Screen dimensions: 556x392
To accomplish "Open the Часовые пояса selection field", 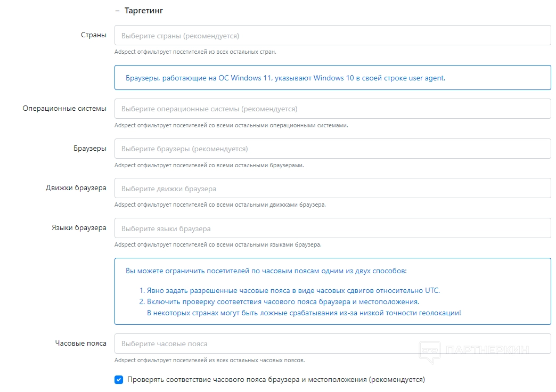I will (x=332, y=344).
